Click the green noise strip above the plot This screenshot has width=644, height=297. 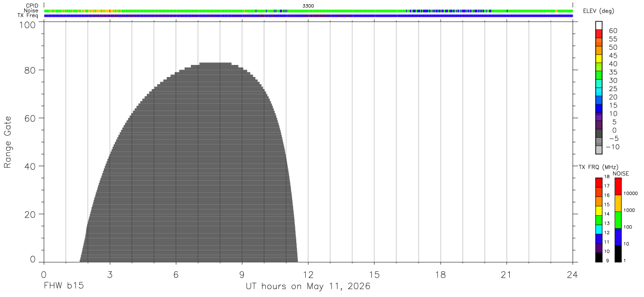point(308,10)
